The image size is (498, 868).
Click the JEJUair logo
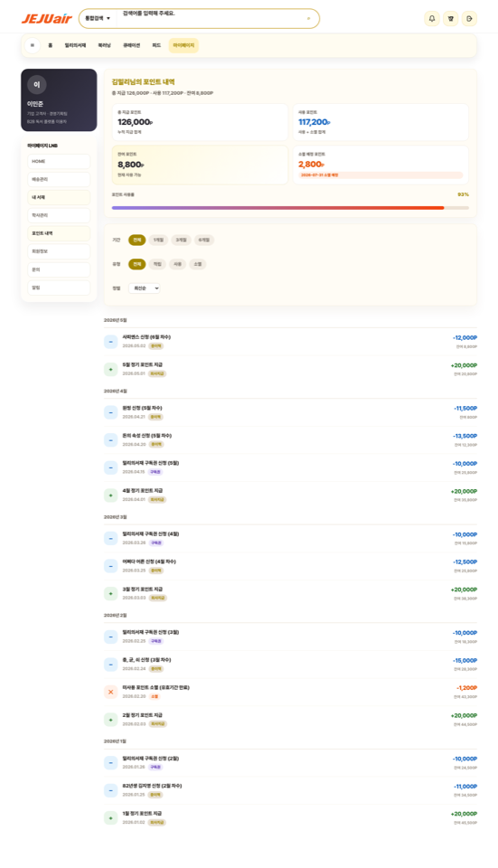click(47, 18)
